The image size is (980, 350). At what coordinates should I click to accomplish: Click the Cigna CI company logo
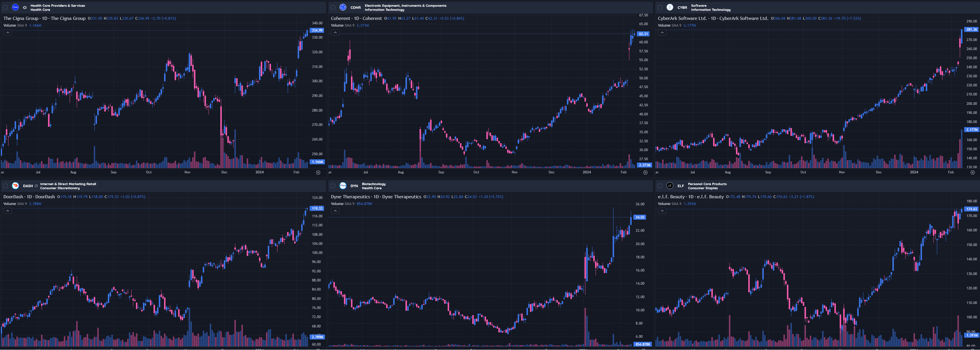[x=15, y=7]
